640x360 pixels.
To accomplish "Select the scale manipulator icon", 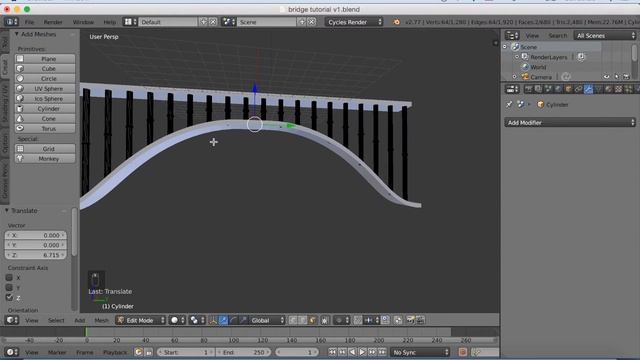I will [x=243, y=320].
